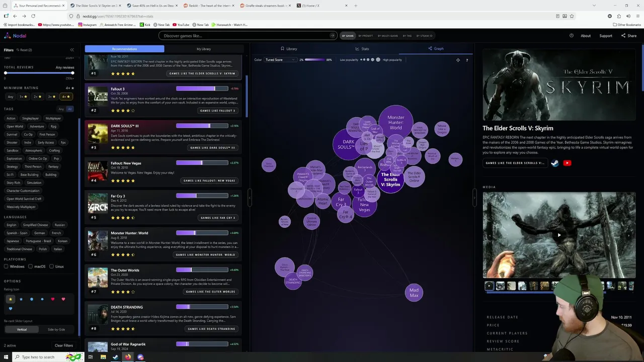
Task: Open File Explorer from taskbar
Action: click(x=103, y=357)
